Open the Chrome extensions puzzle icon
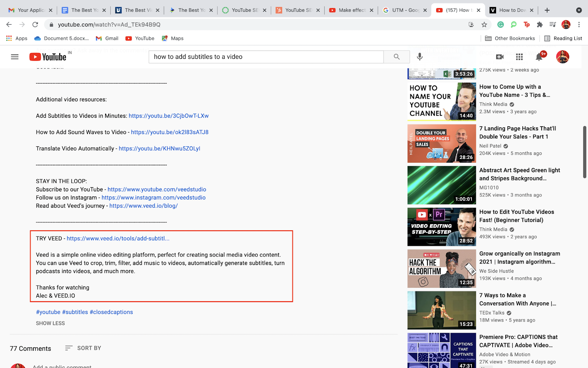Viewport: 588px width, 368px height. point(539,25)
